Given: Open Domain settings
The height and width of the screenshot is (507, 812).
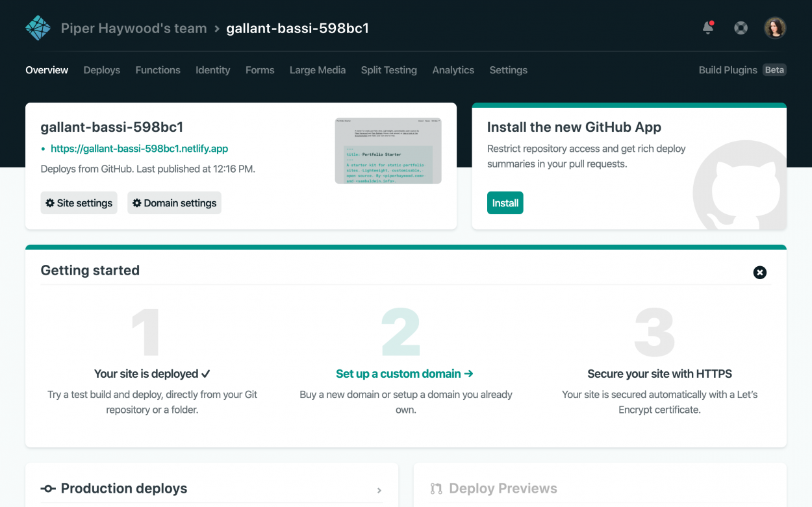Looking at the screenshot, I should (x=174, y=203).
